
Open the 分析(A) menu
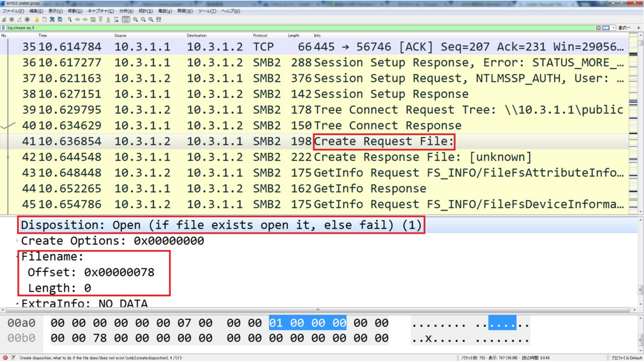tap(126, 11)
